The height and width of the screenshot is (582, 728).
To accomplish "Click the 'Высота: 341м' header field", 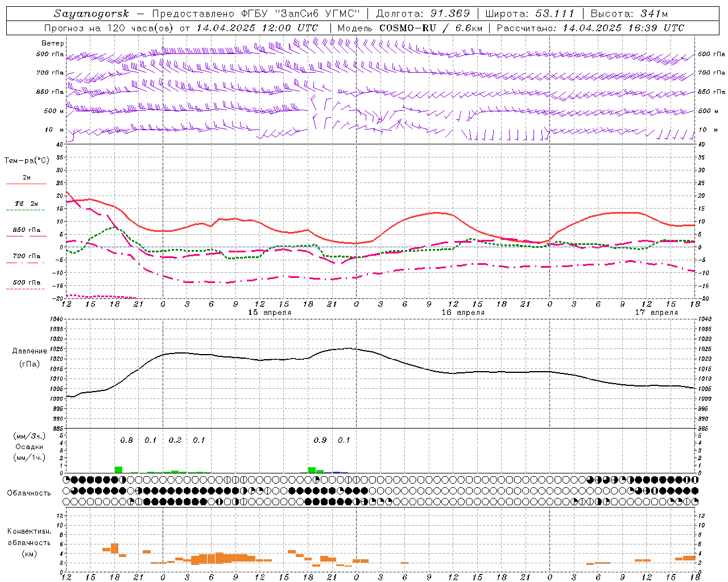I will click(x=629, y=14).
